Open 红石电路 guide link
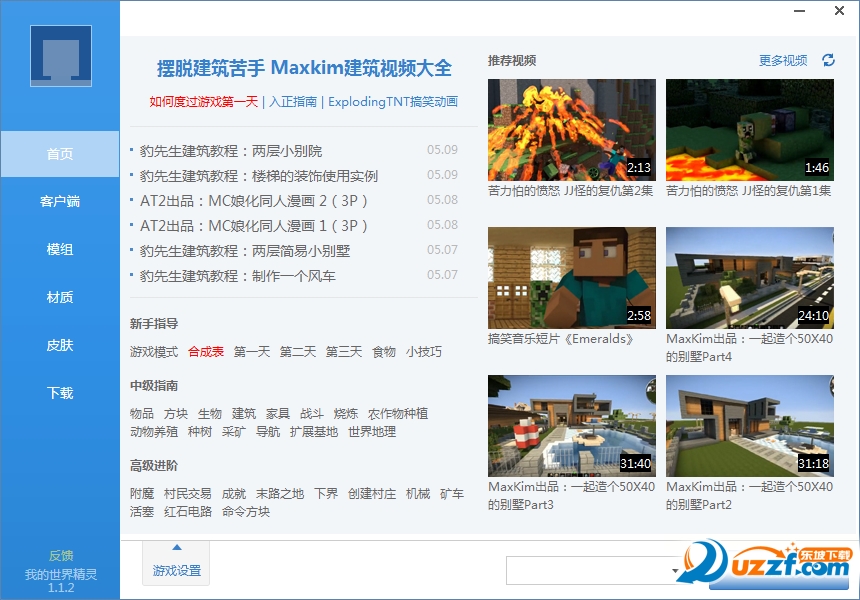This screenshot has width=860, height=600. [x=188, y=512]
